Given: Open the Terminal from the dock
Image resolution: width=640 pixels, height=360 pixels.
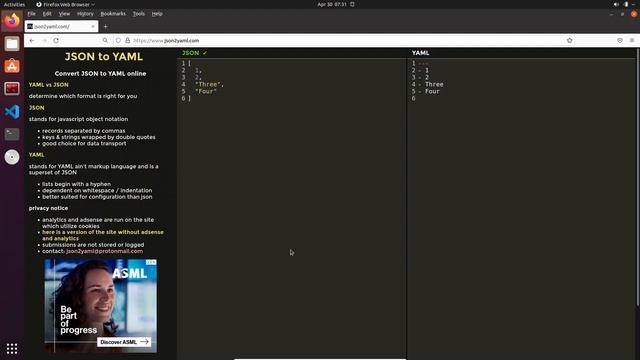Looking at the screenshot, I should tap(12, 134).
